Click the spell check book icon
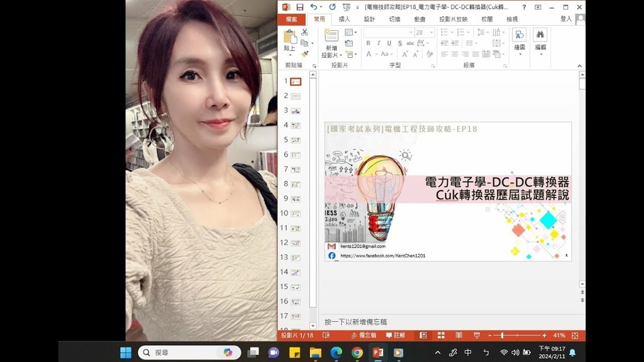 [326, 336]
